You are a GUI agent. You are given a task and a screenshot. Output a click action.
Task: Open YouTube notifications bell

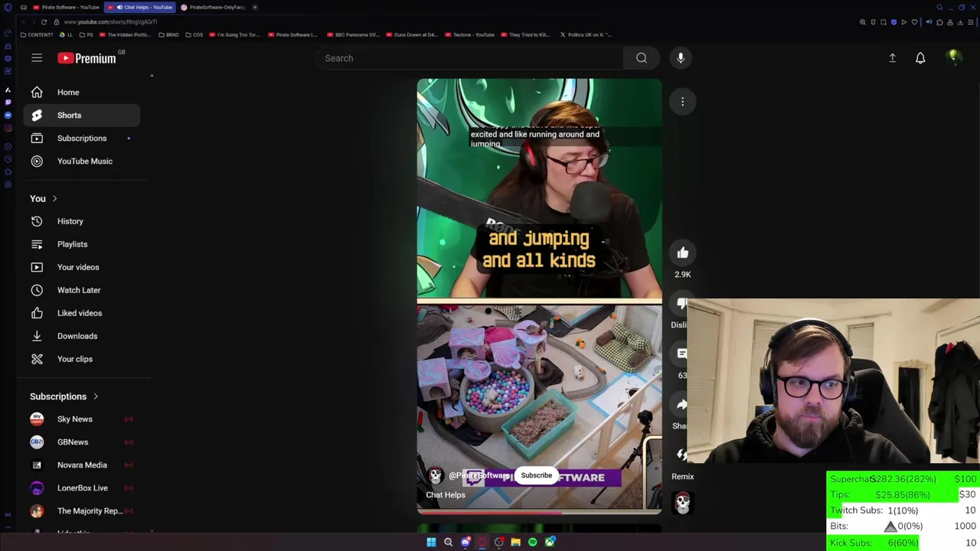point(920,58)
